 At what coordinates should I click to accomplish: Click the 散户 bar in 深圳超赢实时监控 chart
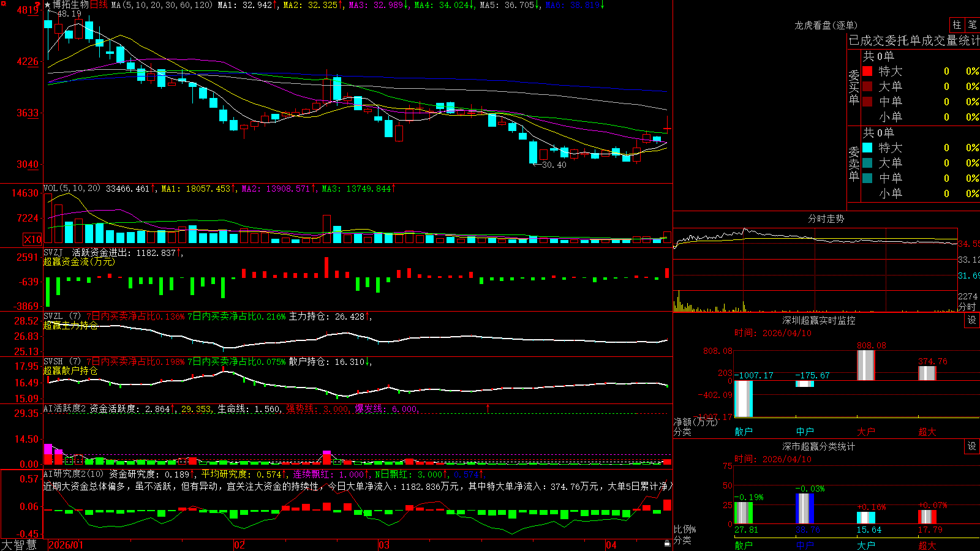click(744, 399)
